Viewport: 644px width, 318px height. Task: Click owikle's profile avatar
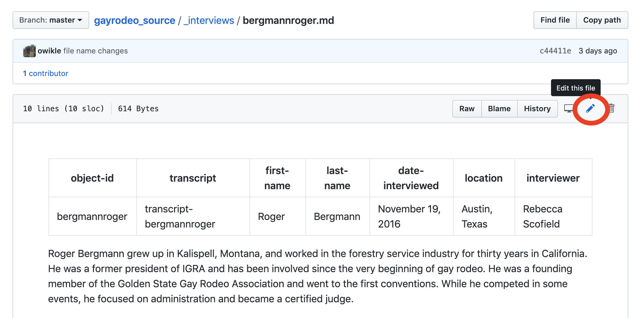(x=29, y=51)
